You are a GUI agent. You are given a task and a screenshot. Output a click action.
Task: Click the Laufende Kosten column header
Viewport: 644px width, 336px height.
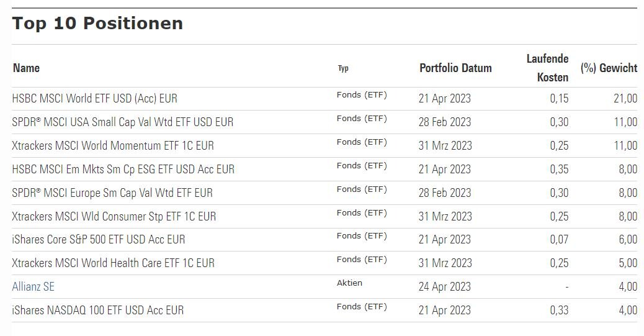click(x=547, y=68)
